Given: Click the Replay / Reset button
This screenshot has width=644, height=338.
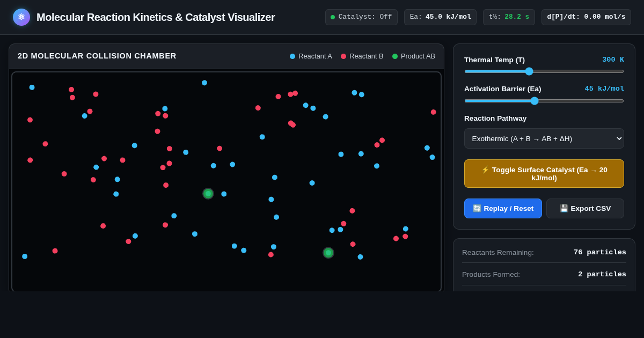Looking at the screenshot, I should 503,208.
